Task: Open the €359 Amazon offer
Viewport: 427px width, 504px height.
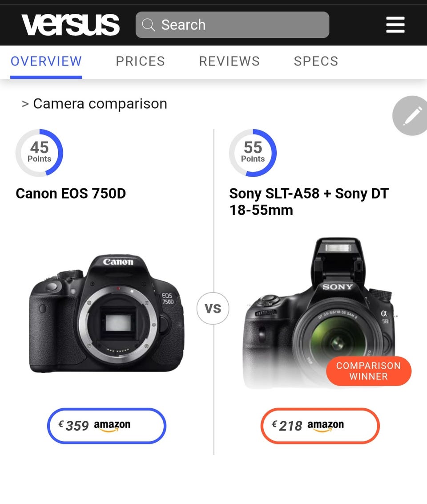Action: 107,426
